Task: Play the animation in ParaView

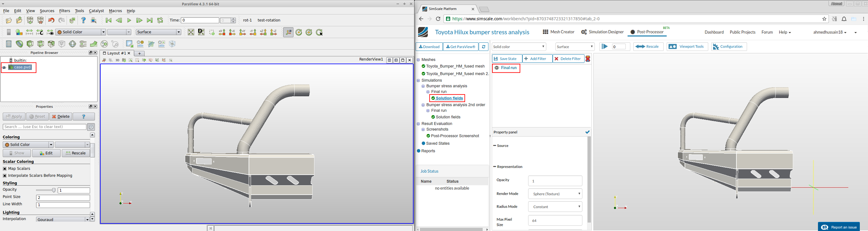Action: tap(129, 21)
